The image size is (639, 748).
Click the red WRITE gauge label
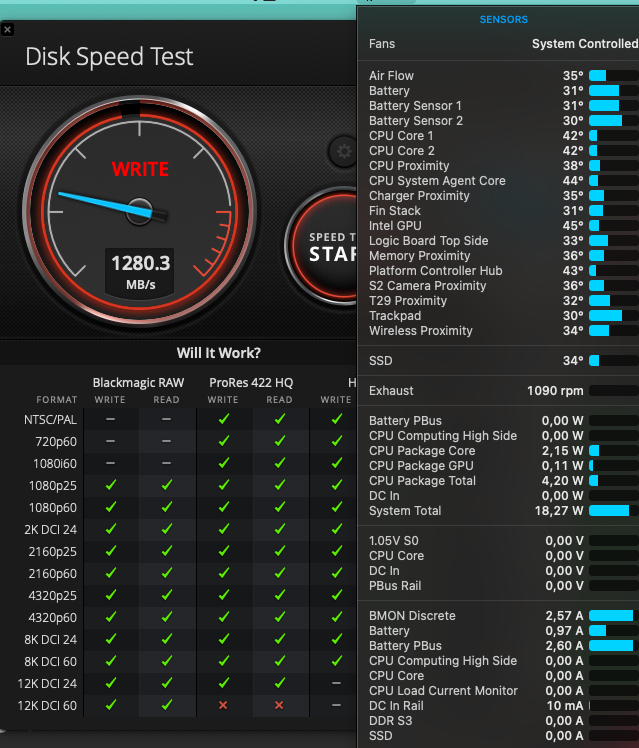pos(140,169)
